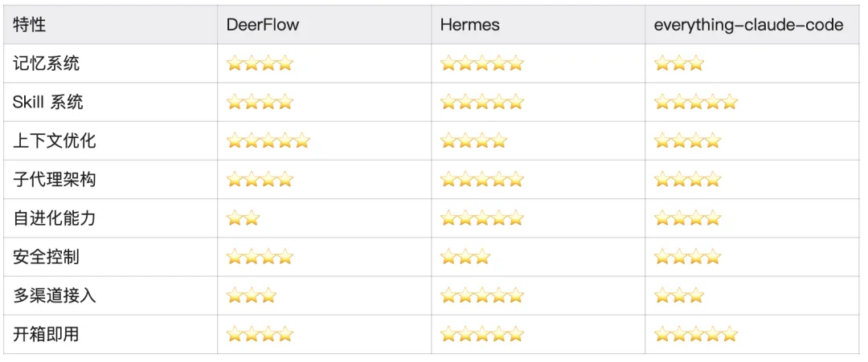Screen dimensions: 868x362
Task: Click everything-claude-code stars for 开箱即用
Action: (695, 334)
